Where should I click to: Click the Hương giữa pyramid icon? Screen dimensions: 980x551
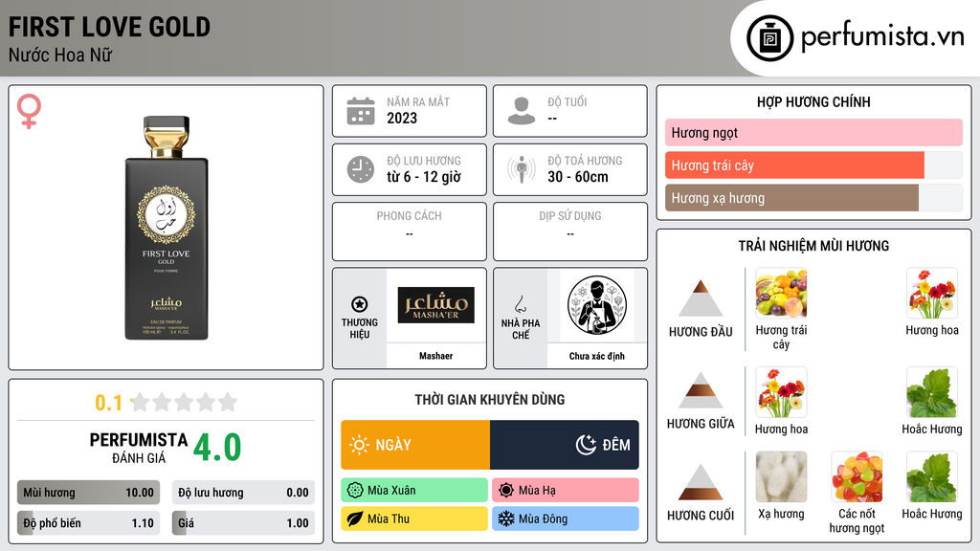point(701,390)
